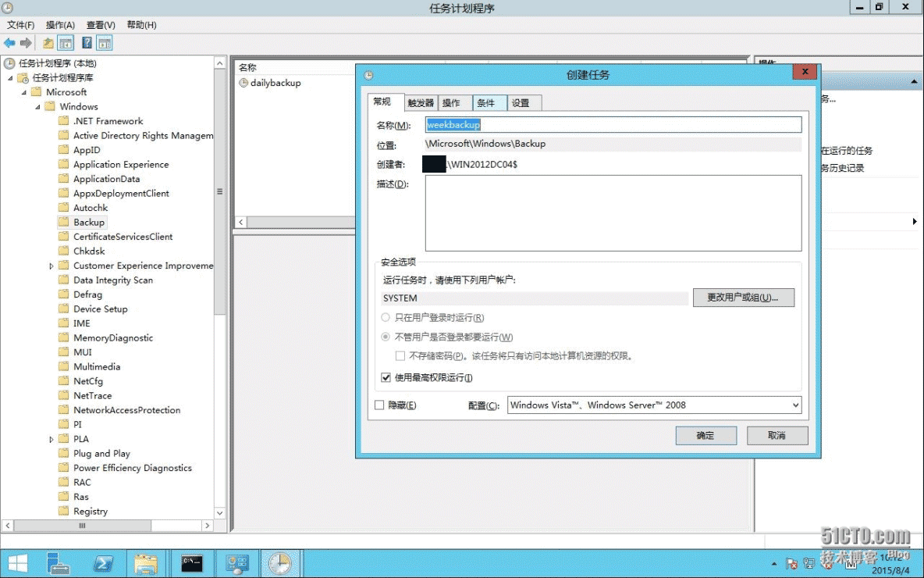Select the dailybackup task in the list
The height and width of the screenshot is (578, 924).
click(x=275, y=83)
